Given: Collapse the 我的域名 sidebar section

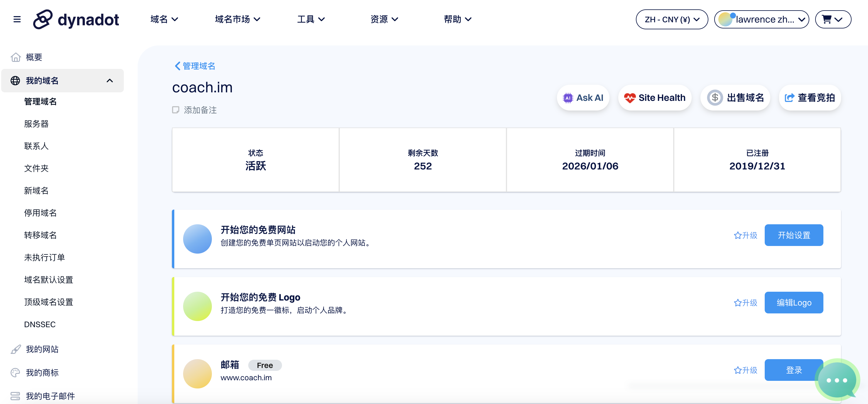Looking at the screenshot, I should [x=109, y=80].
